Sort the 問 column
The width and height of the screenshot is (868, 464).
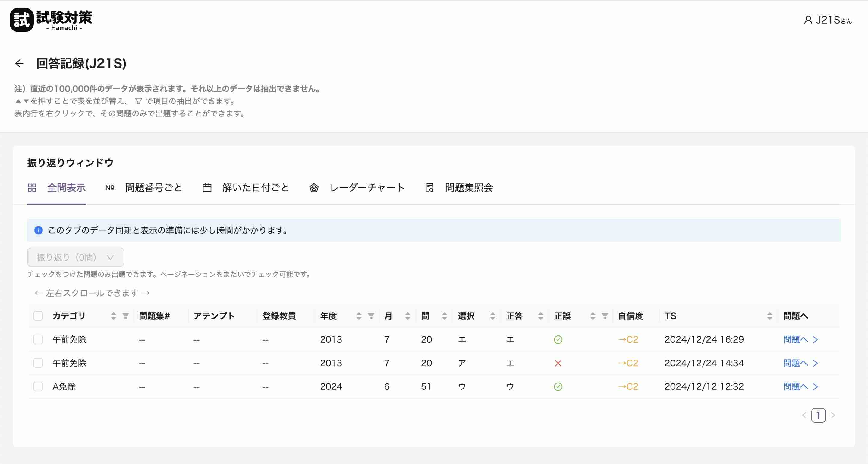pos(444,316)
